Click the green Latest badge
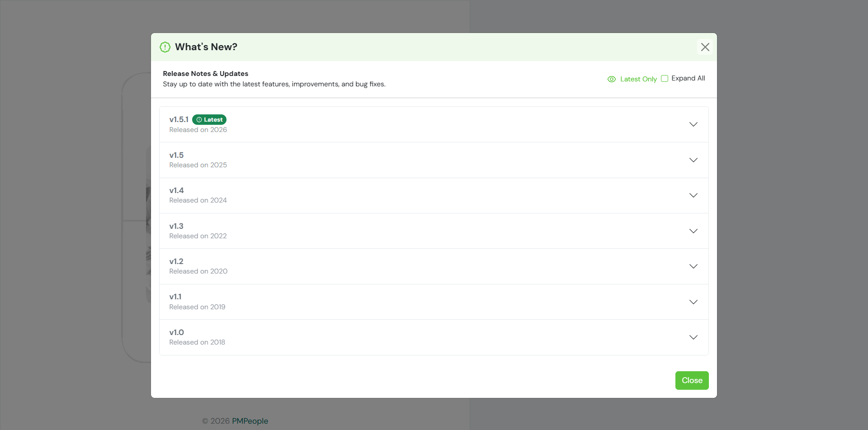The width and height of the screenshot is (868, 430). (209, 120)
